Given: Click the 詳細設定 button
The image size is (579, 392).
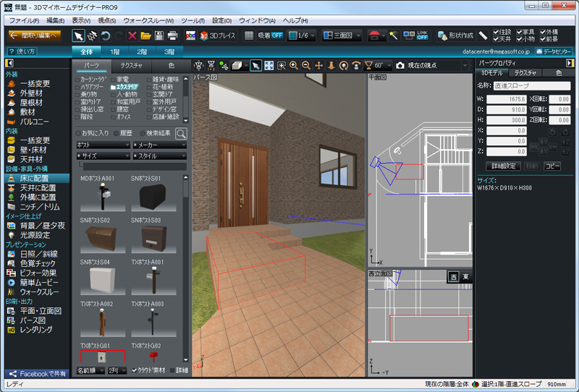Looking at the screenshot, I should pyautogui.click(x=503, y=166).
